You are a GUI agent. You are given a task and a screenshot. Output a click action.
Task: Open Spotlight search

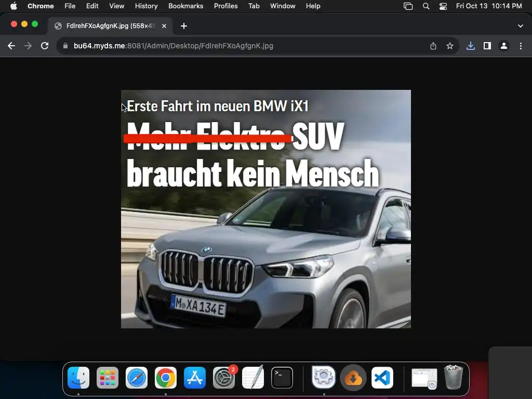tap(426, 6)
